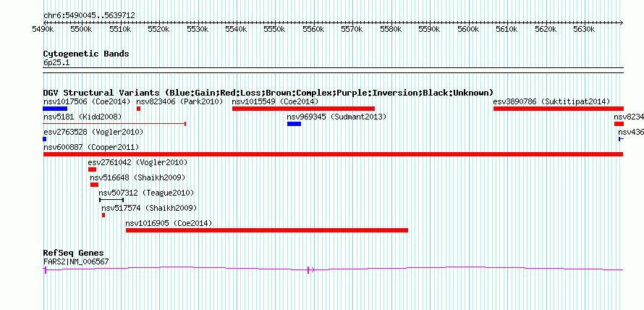This screenshot has width=644, height=310.
Task: Select the thin red nsv5181 variant line
Action: 114,123
